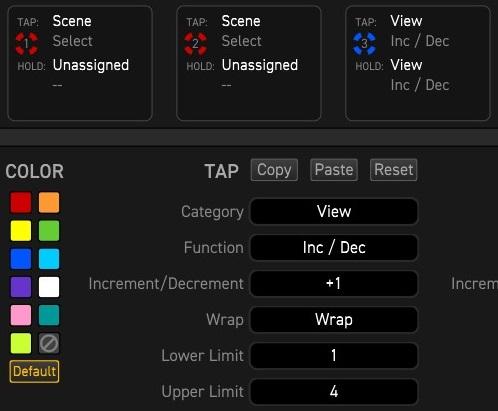Pick the teal color swatch
Image resolution: width=498 pixels, height=411 pixels.
tap(49, 315)
